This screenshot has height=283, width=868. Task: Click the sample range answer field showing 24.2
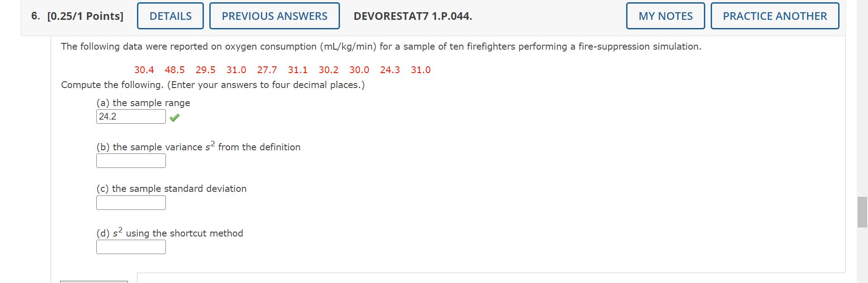pos(131,116)
